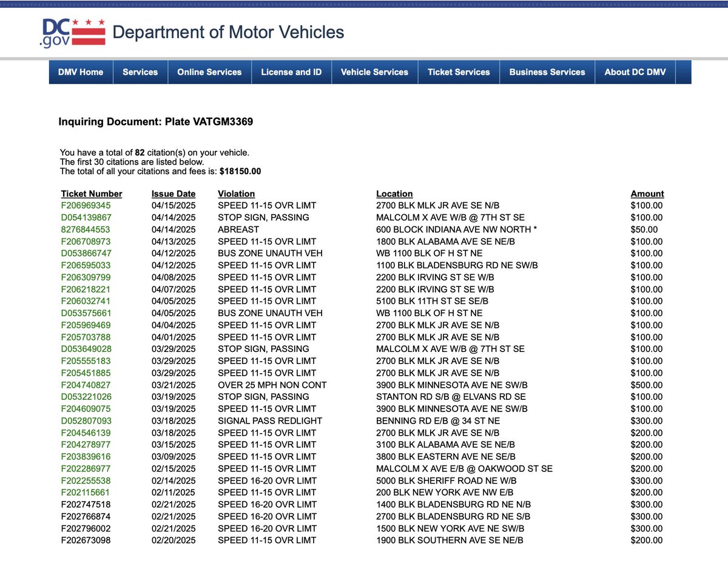
Task: Open ticket F202115661
Action: tap(86, 492)
